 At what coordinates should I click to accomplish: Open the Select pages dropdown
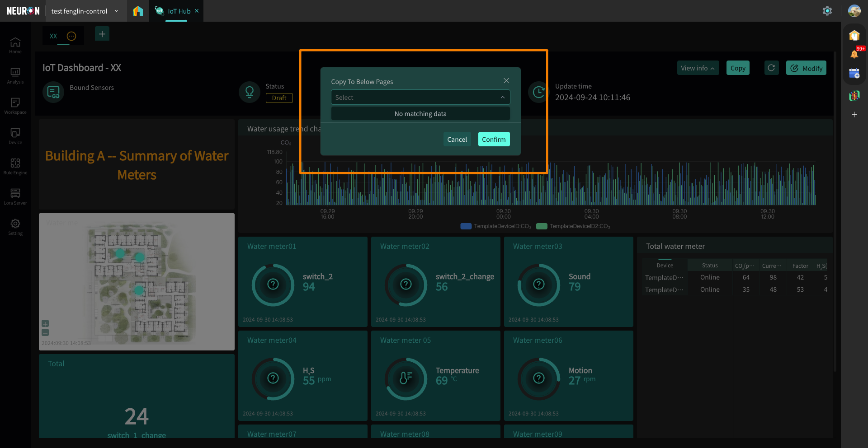coord(420,98)
